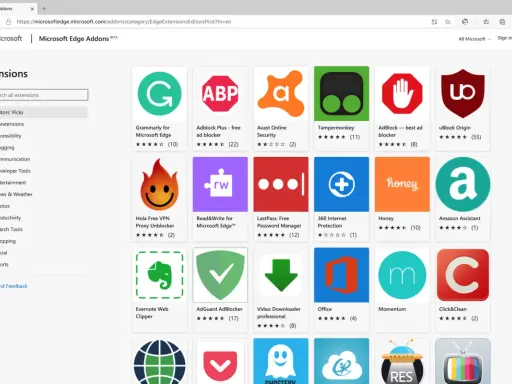Click the Evernote Web Clipper elephant icon

[159, 275]
